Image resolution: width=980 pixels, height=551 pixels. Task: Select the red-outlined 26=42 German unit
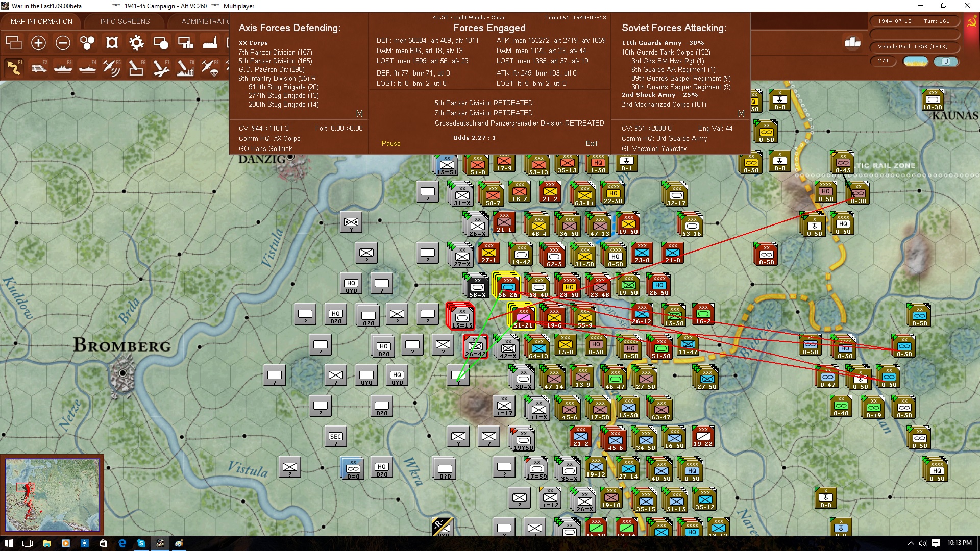point(475,347)
